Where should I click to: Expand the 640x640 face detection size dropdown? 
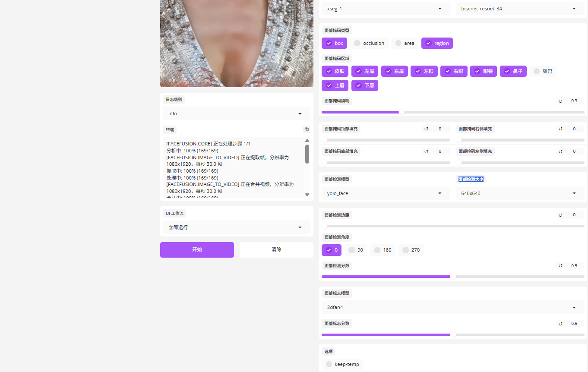click(x=520, y=193)
